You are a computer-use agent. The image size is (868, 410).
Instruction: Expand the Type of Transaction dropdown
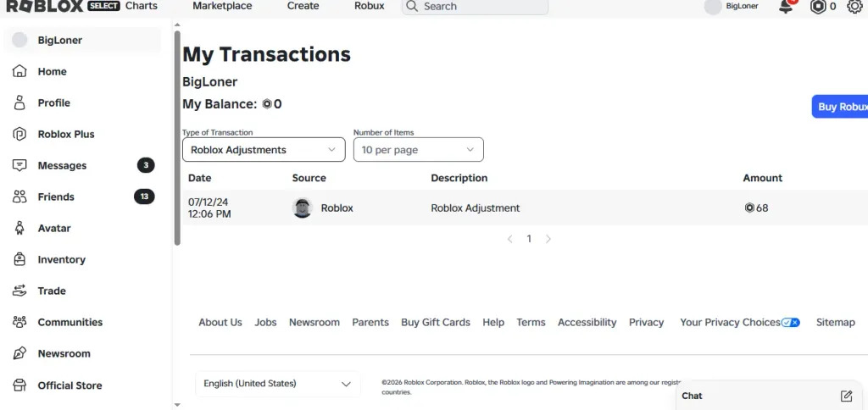coord(264,149)
